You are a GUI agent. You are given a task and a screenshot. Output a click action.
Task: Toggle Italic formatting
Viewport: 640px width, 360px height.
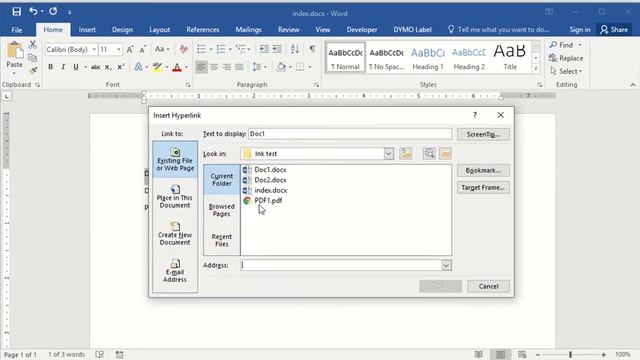(63, 67)
